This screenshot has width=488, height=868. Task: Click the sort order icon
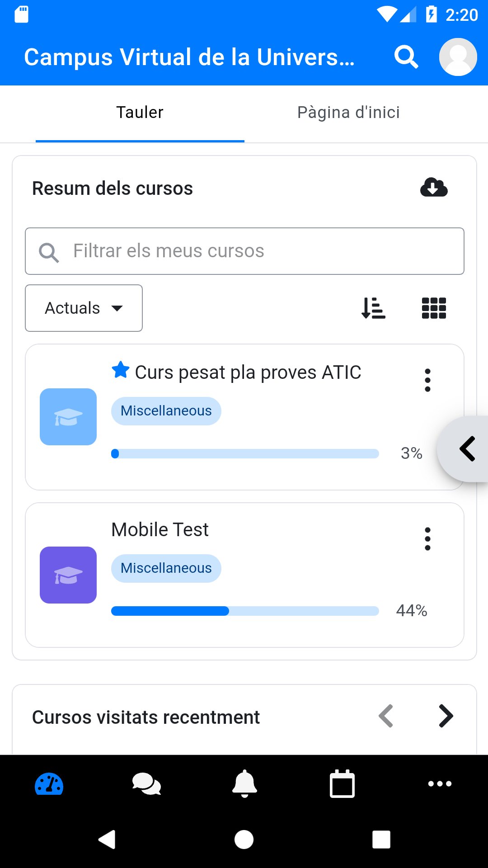[373, 308]
